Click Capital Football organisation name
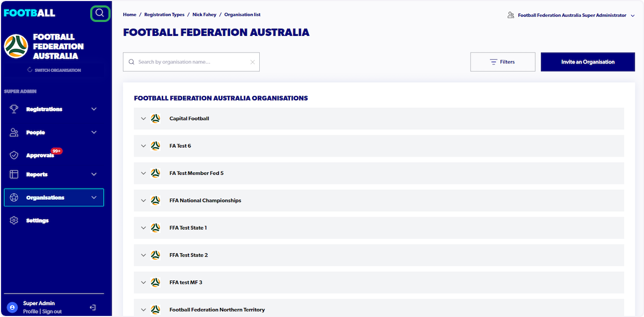644x317 pixels. pyautogui.click(x=189, y=119)
